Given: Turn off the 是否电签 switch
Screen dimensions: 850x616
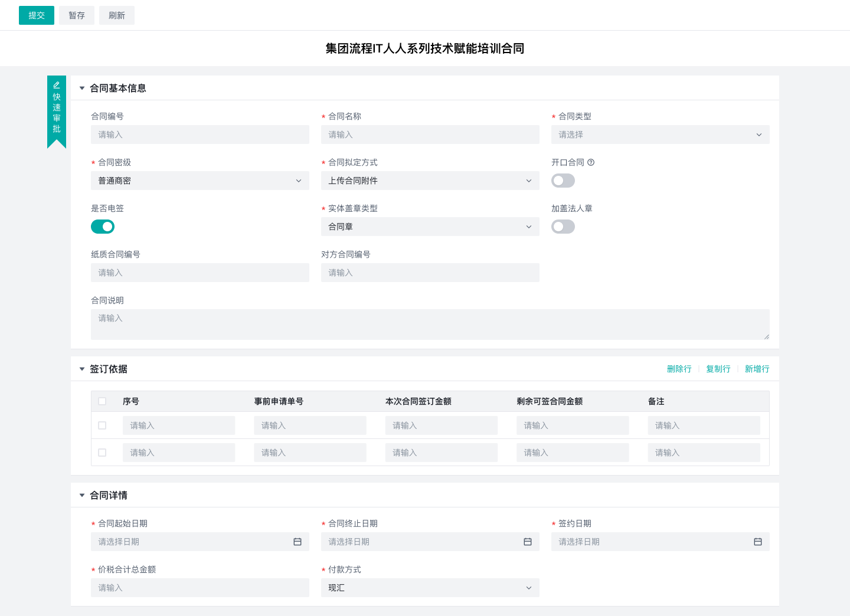Looking at the screenshot, I should coord(103,227).
